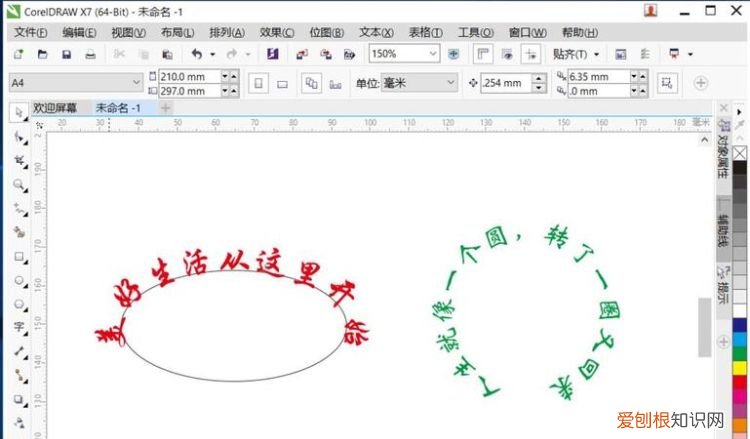750x439 pixels.
Task: Select the Polygon tool
Action: (20, 304)
